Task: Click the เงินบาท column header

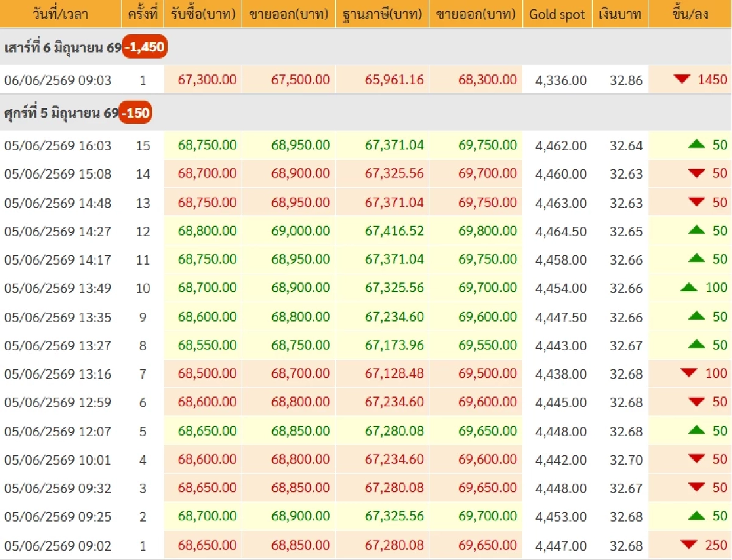Action: click(x=620, y=14)
